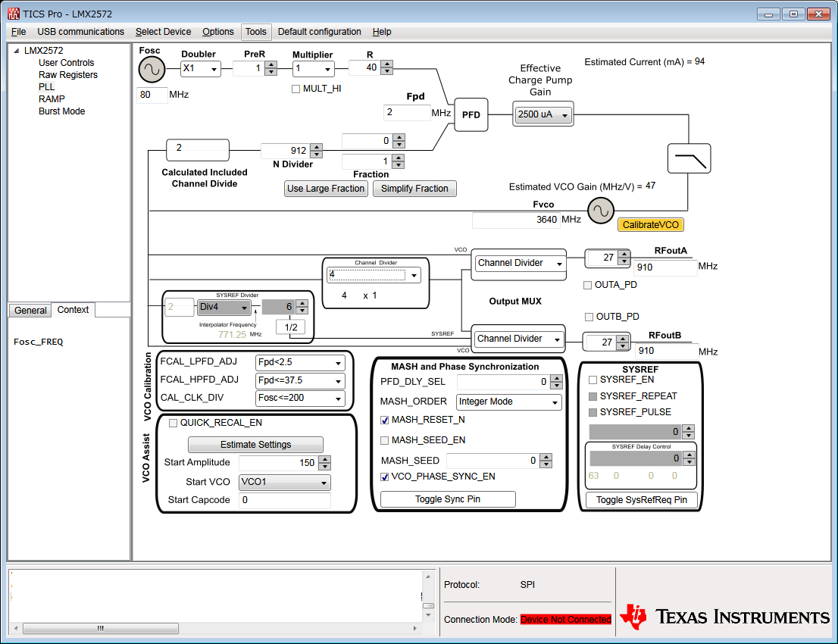Viewport: 838px width, 644px height.
Task: Click the VCO oscillator symbol near Fvco
Action: coord(601,211)
